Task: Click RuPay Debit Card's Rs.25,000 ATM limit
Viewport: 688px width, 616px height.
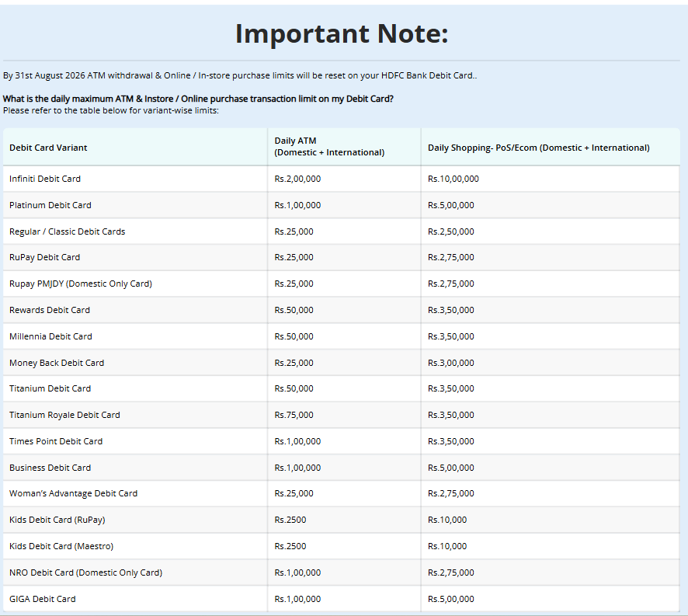Action: click(294, 257)
